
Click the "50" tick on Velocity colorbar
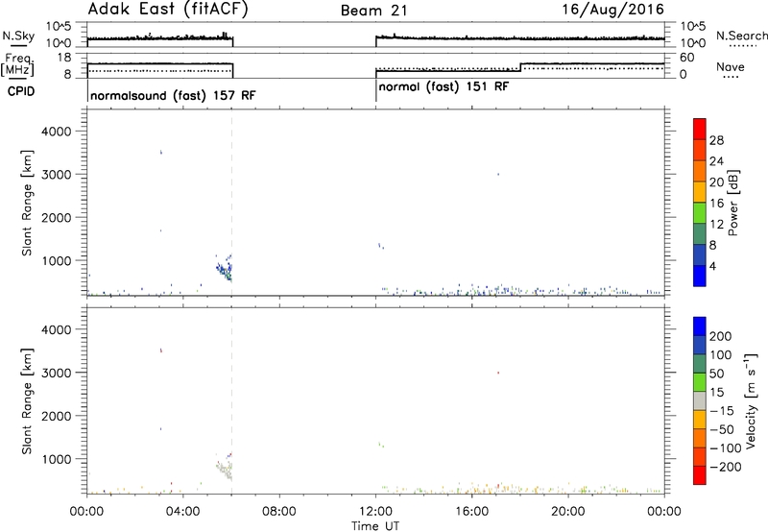(x=716, y=374)
